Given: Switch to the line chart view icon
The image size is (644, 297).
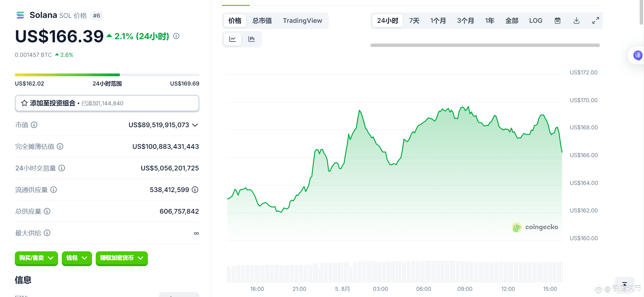Looking at the screenshot, I should (x=232, y=39).
